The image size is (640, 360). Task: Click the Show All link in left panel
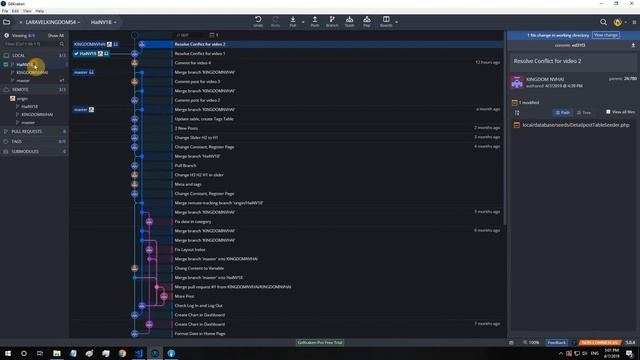[x=56, y=36]
